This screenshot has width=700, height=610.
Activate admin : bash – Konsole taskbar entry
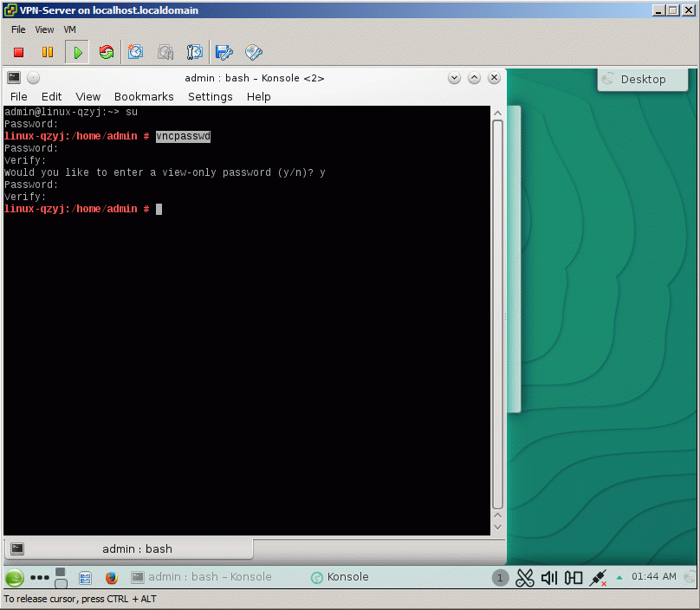pyautogui.click(x=201, y=577)
